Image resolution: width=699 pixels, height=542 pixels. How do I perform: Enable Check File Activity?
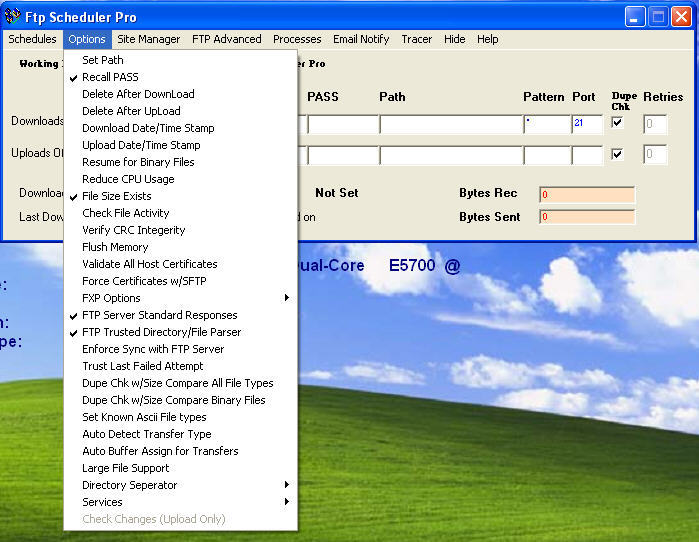tap(181, 213)
